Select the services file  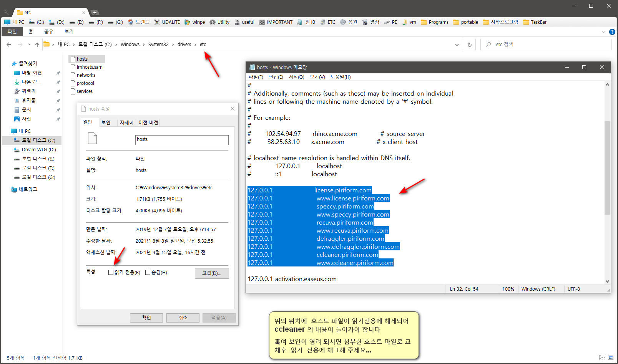click(82, 91)
